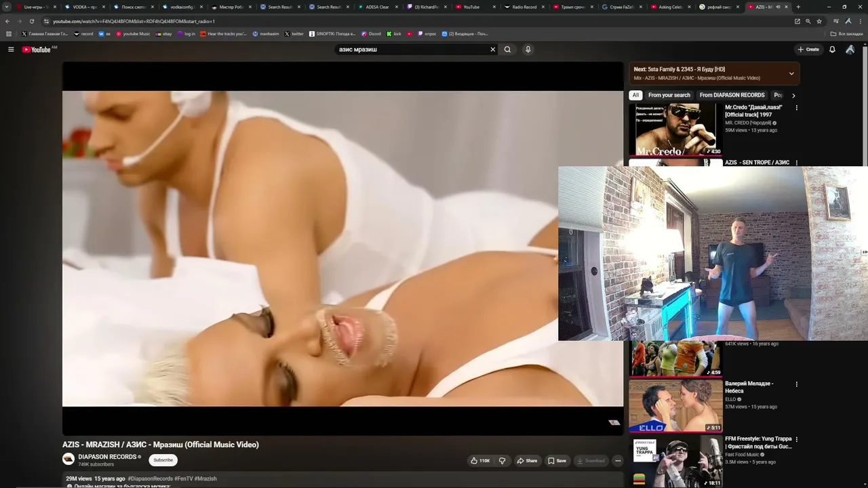Image resolution: width=868 pixels, height=488 pixels.
Task: Save the video to a playlist
Action: 557,461
